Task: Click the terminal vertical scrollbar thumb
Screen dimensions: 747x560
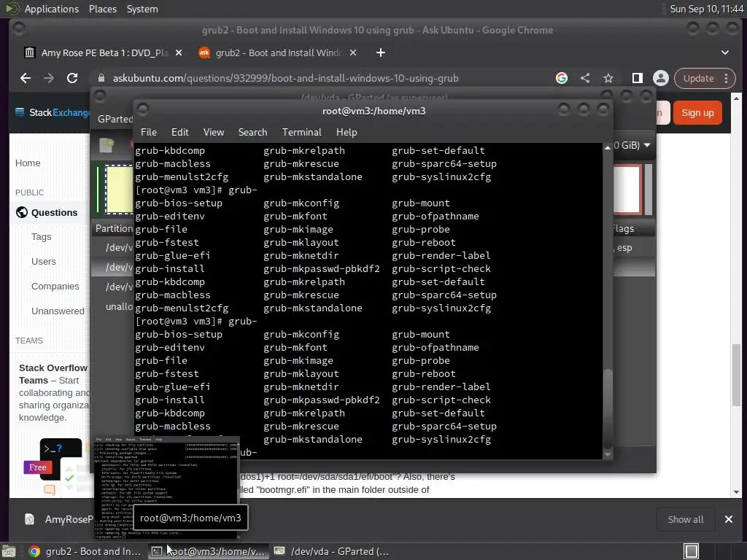Action: pos(608,408)
